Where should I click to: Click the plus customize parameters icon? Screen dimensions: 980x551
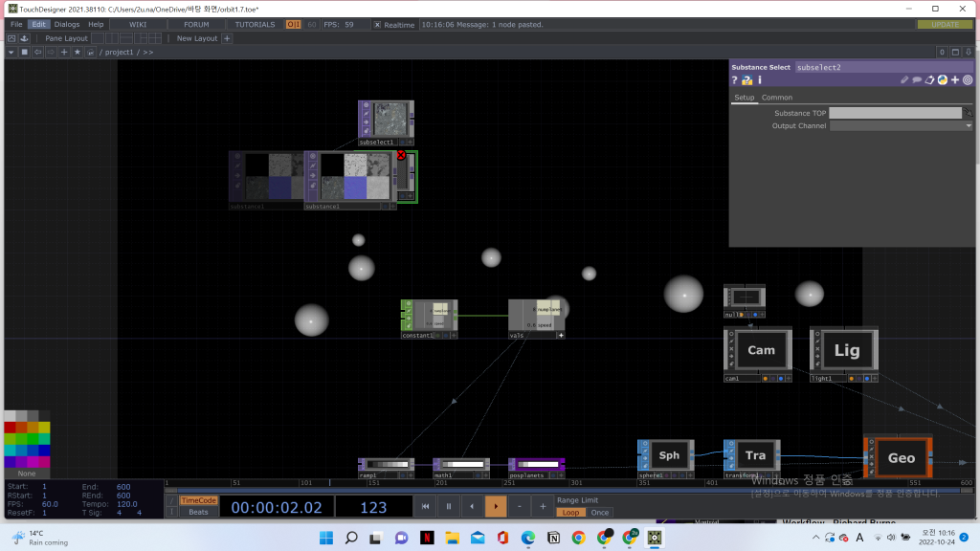(955, 80)
